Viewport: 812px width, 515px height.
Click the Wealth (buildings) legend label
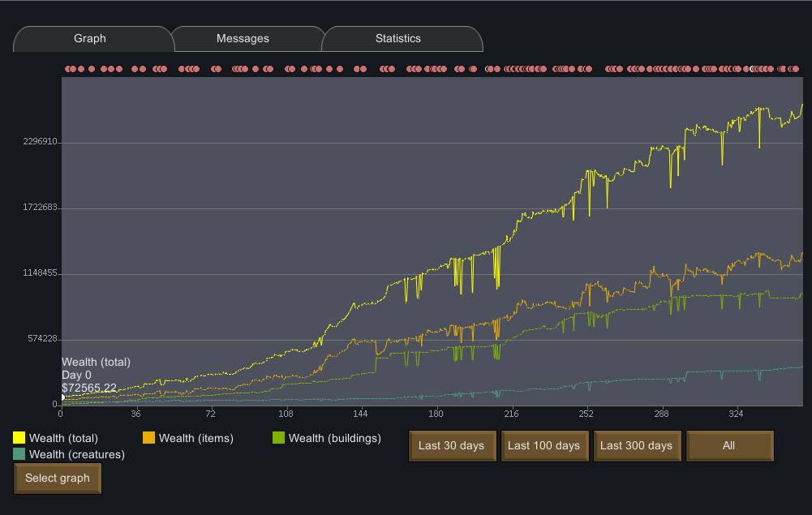click(x=335, y=439)
